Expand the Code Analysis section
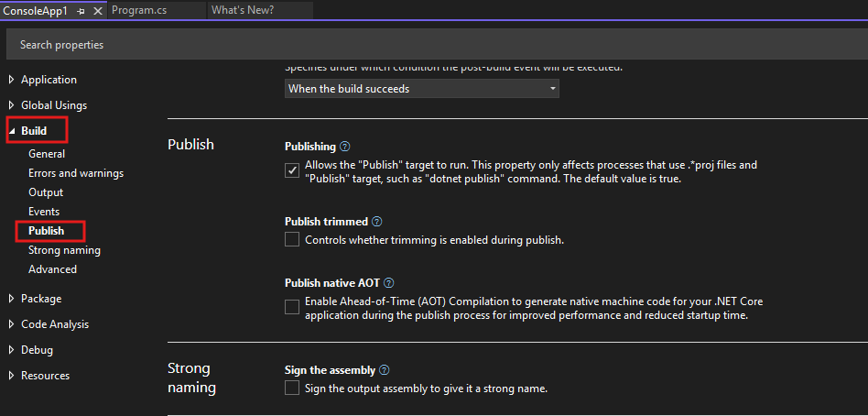 coord(12,324)
